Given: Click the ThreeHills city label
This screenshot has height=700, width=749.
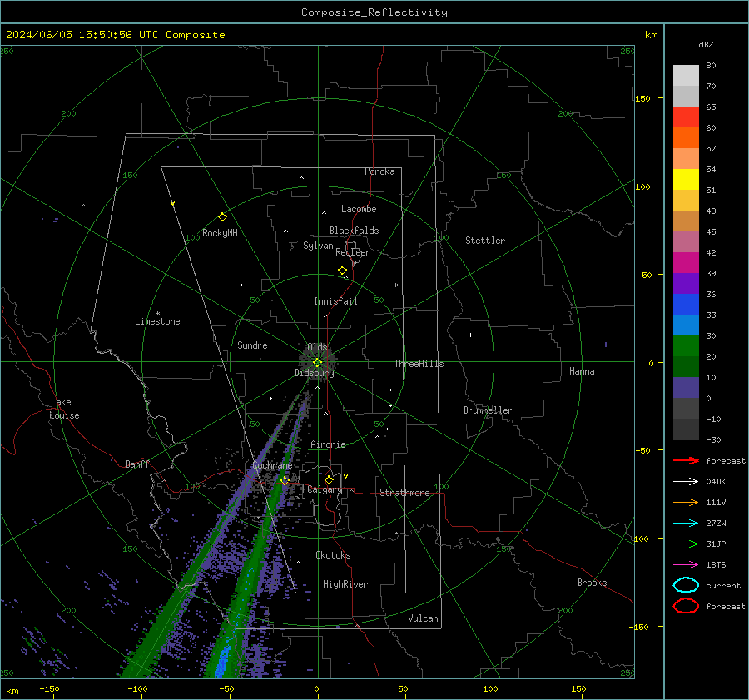Looking at the screenshot, I should pos(419,364).
